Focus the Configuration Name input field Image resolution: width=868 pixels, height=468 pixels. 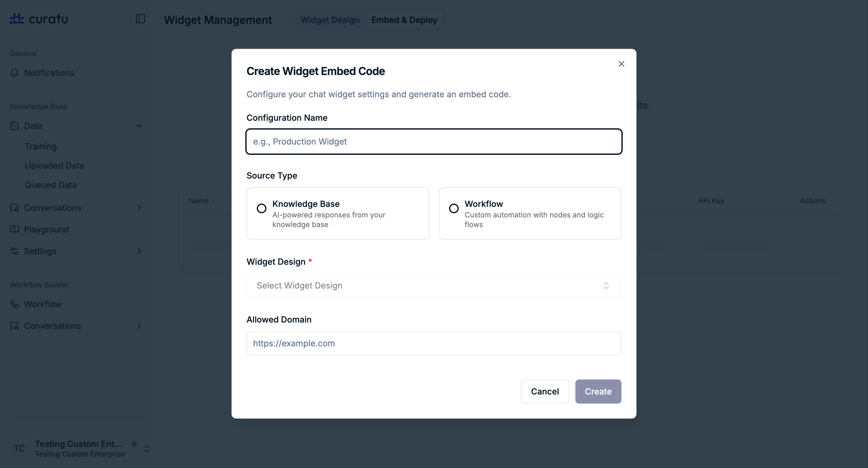click(434, 142)
